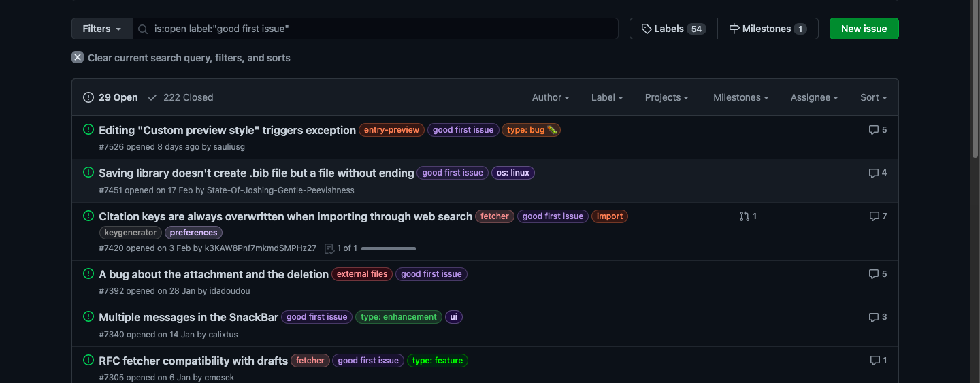Open the Milestones page
This screenshot has height=383, width=980.
point(768,29)
